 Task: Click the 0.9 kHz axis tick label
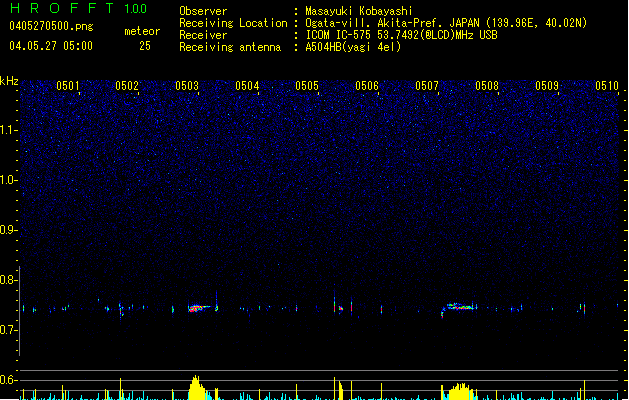point(8,230)
